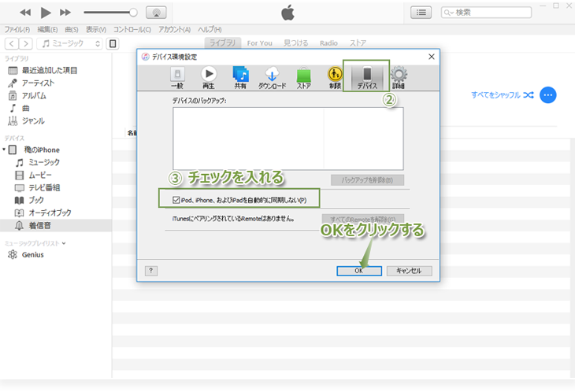Click すべてをシャッフル shuffle link
Viewport: 575px width, 392px height.
(502, 95)
